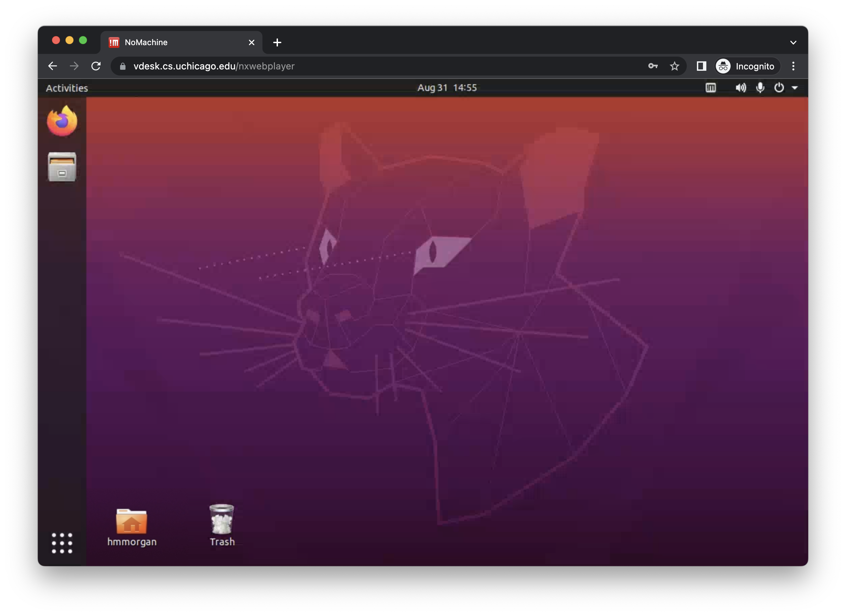This screenshot has width=846, height=616.
Task: Open the Files manager dock icon
Action: [x=62, y=167]
